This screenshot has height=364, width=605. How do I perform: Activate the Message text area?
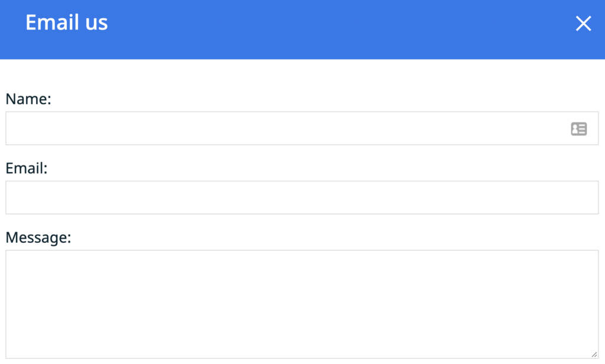coord(302,304)
